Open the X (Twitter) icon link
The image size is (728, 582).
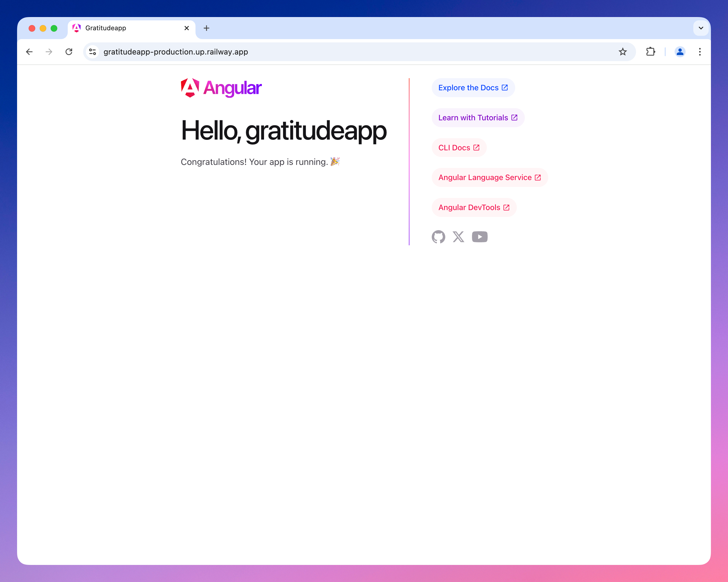tap(458, 237)
